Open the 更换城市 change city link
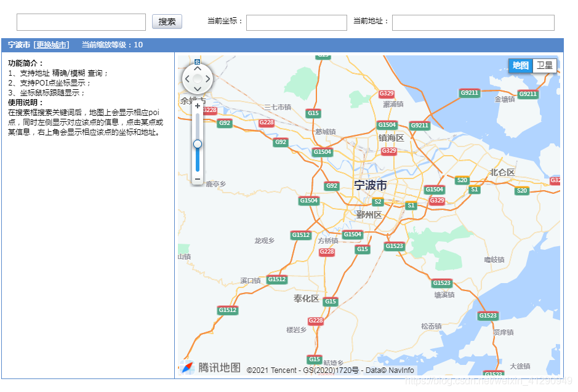Image resolution: width=578 pixels, height=392 pixels. click(x=52, y=45)
